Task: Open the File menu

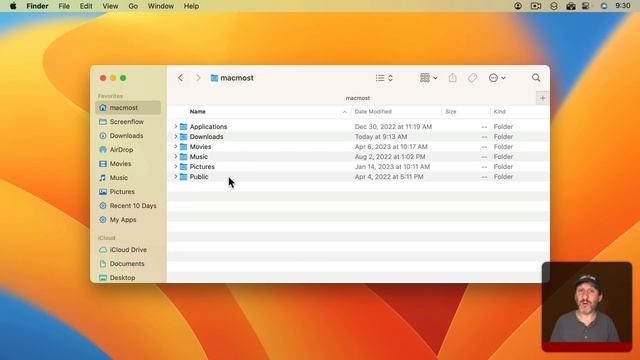Action: pos(64,6)
